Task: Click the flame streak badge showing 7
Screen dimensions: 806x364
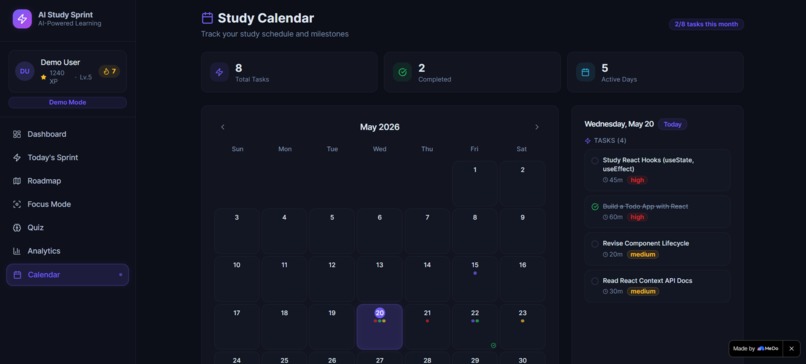Action: pyautogui.click(x=109, y=71)
